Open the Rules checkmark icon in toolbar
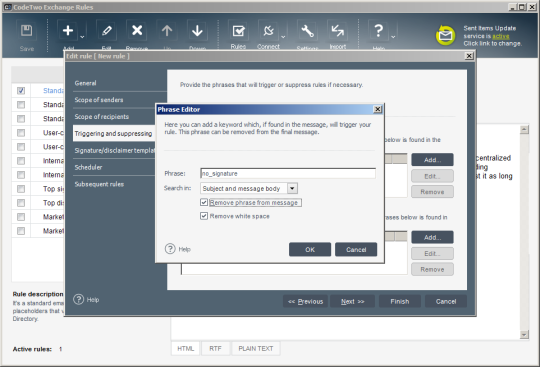The width and height of the screenshot is (540, 367). pos(238,31)
